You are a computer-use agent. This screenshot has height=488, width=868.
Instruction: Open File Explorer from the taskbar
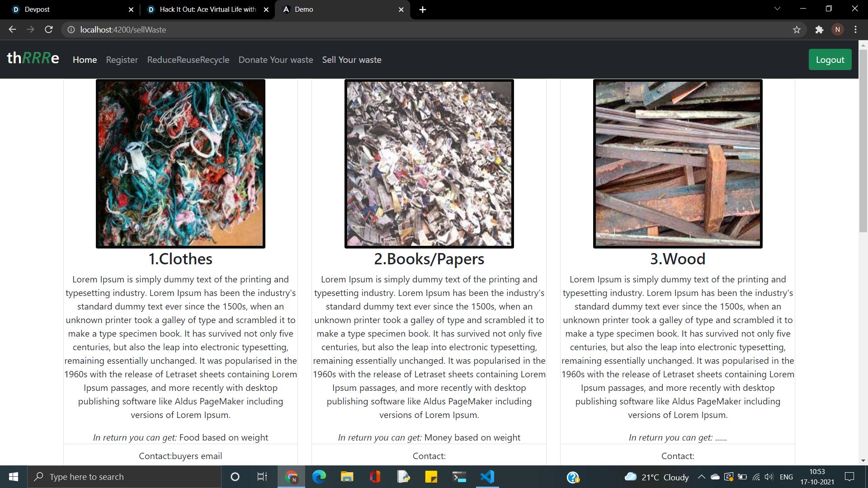tap(347, 477)
